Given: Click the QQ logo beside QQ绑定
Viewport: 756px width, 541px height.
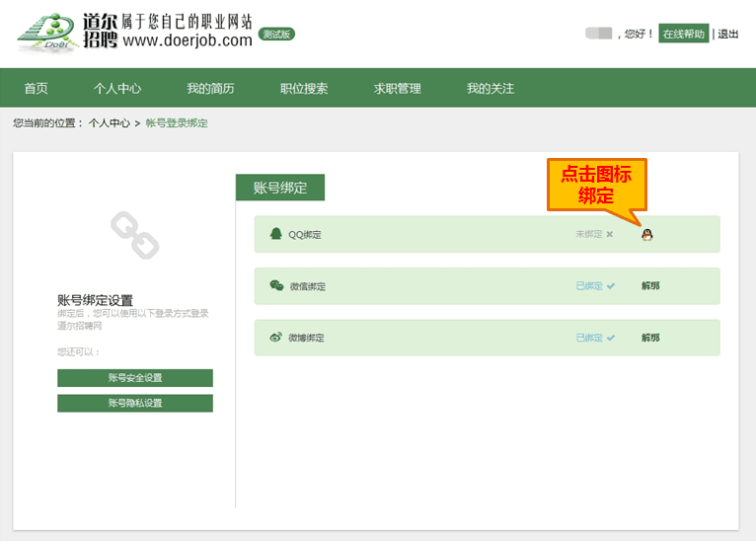Looking at the screenshot, I should [x=275, y=235].
